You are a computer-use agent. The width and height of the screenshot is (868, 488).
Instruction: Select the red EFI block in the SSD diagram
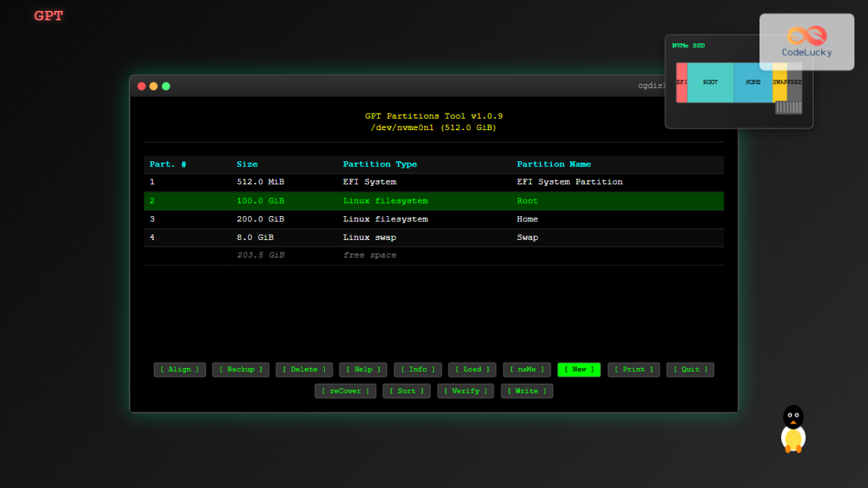(681, 82)
